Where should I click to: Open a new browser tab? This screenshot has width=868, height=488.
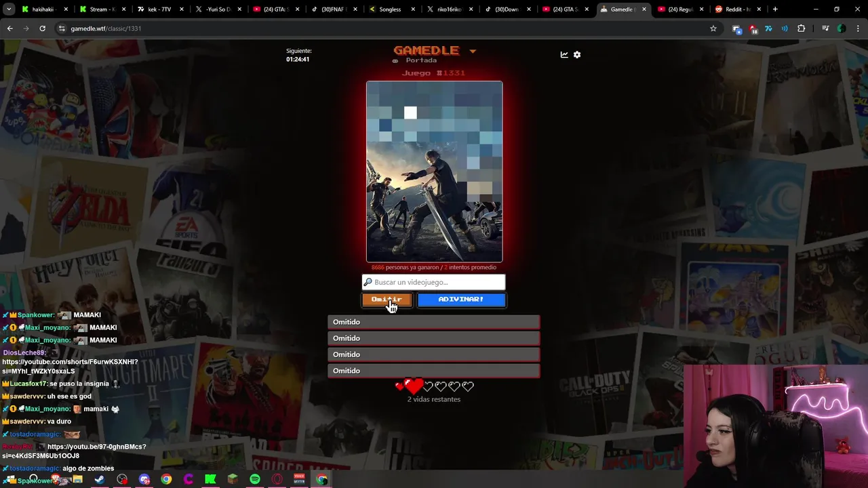click(775, 9)
